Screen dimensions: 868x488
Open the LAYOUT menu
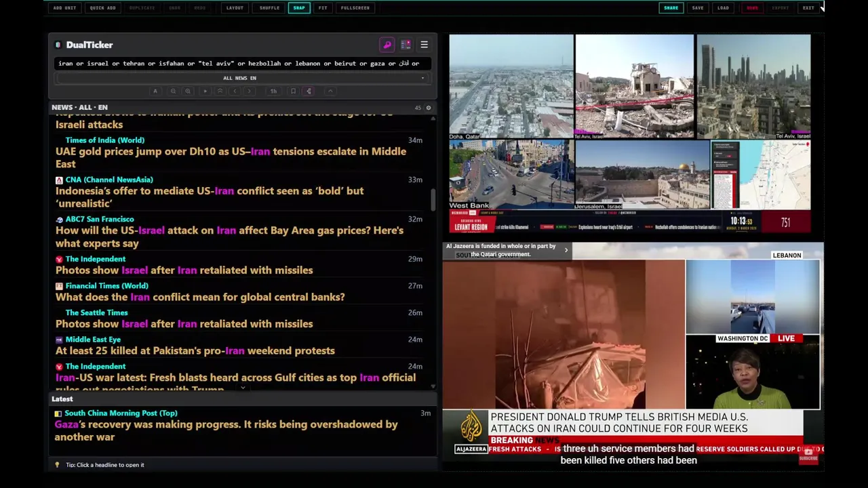(235, 8)
